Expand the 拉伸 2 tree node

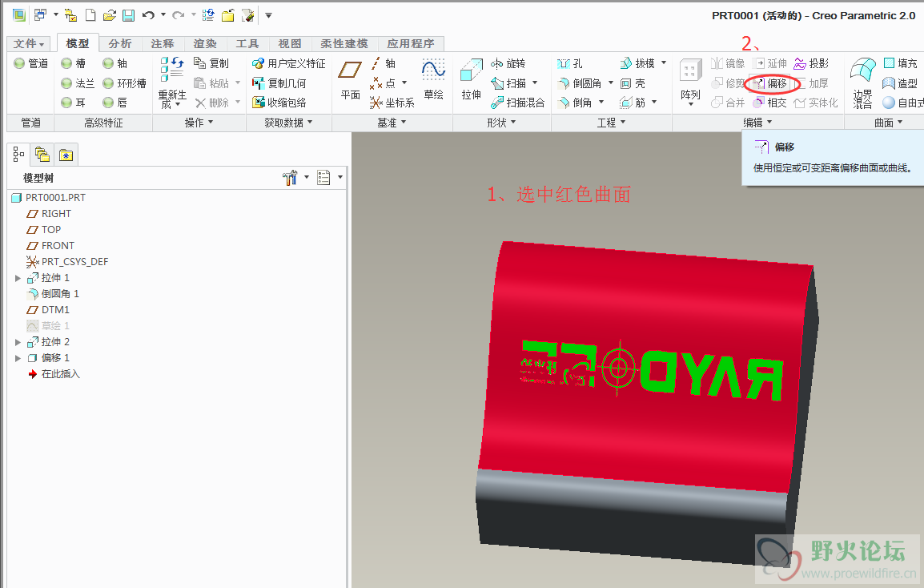coord(18,342)
